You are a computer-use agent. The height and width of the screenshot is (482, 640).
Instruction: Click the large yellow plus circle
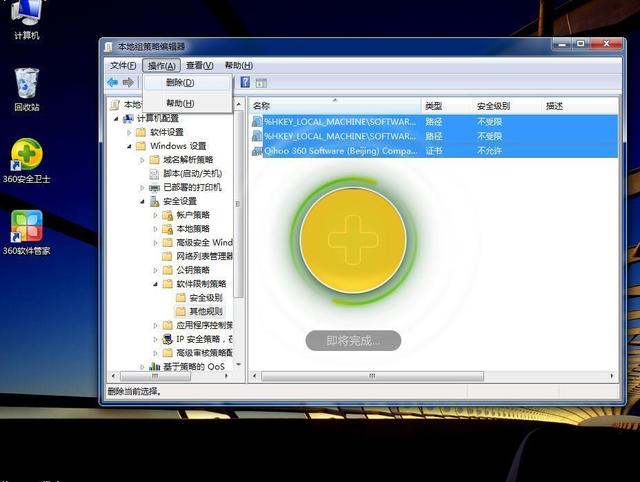click(352, 240)
